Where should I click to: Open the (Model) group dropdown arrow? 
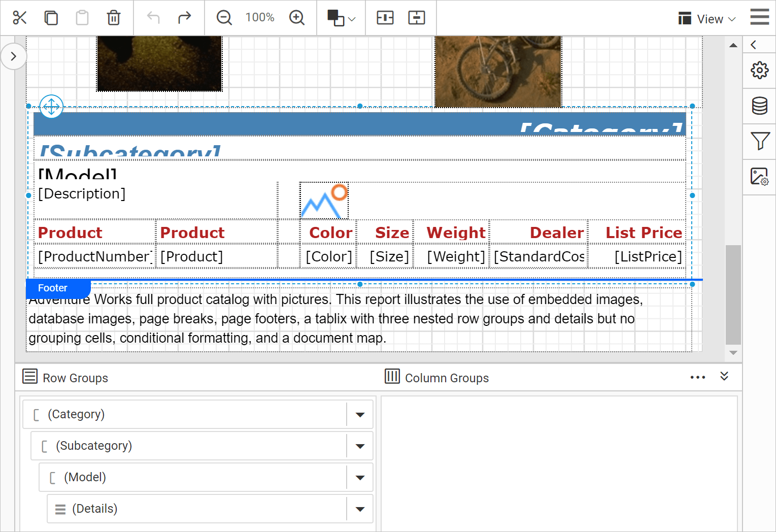tap(360, 478)
